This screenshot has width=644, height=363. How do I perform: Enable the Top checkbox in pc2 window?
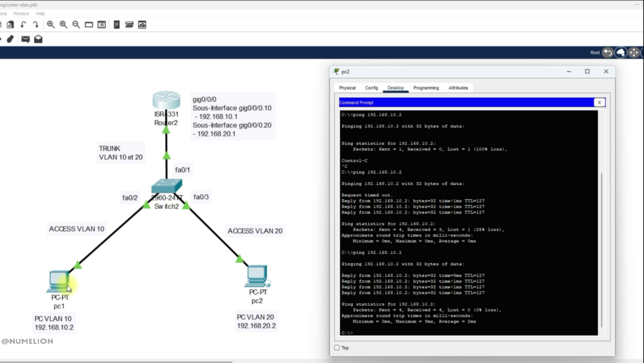tap(337, 347)
